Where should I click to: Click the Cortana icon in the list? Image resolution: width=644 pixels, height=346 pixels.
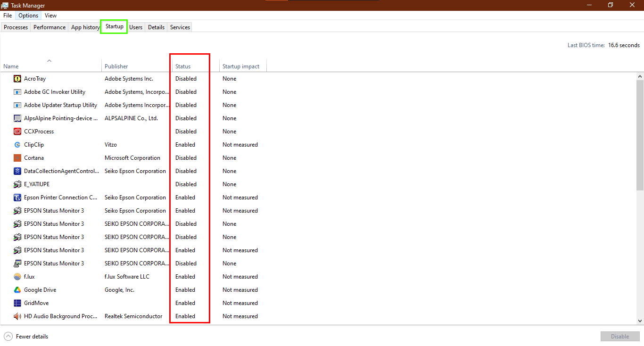(x=17, y=158)
